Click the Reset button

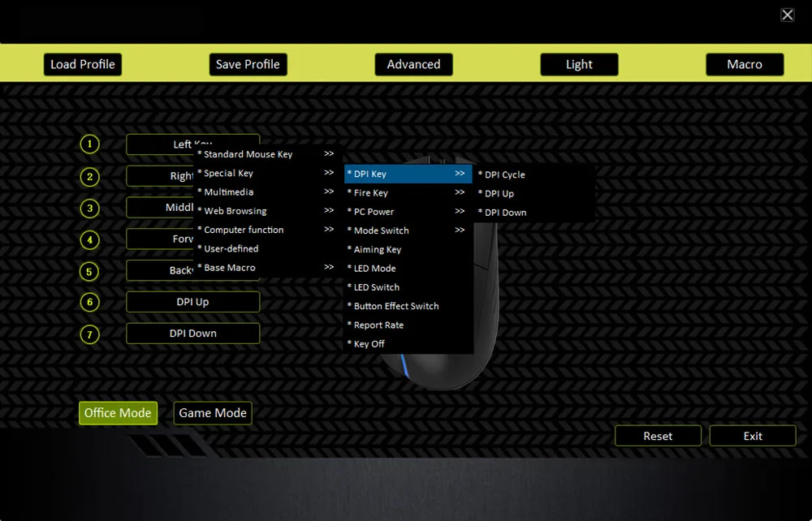[658, 436]
